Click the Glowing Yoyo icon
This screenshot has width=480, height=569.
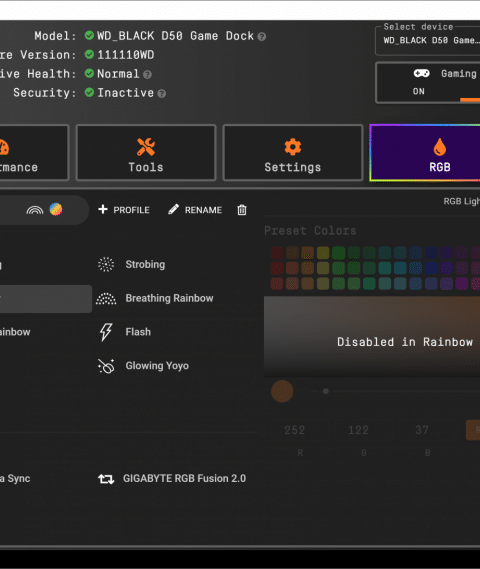[106, 366]
